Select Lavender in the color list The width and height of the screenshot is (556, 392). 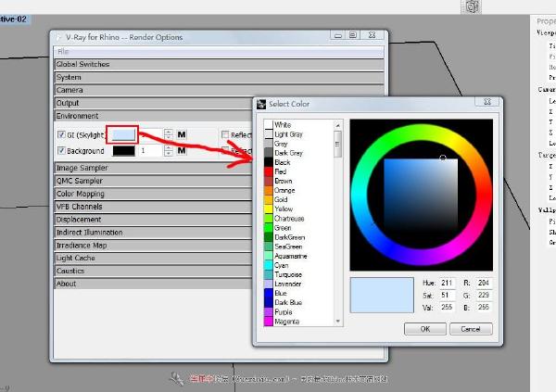(x=287, y=284)
